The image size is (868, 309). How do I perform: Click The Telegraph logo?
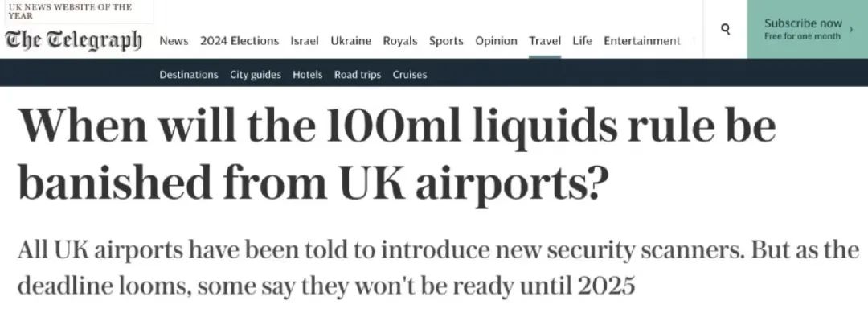74,40
